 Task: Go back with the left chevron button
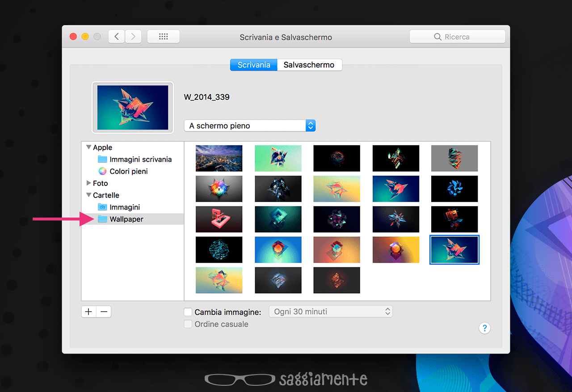pyautogui.click(x=117, y=37)
